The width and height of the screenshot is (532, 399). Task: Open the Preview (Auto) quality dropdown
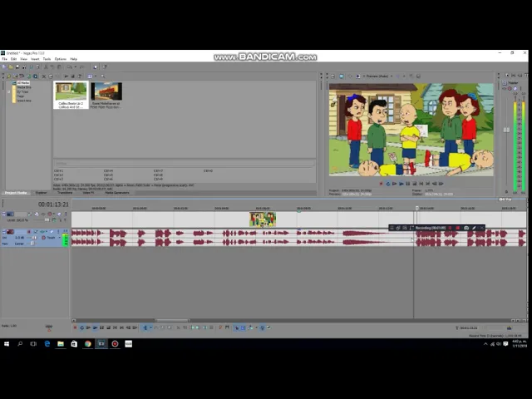[x=392, y=76]
